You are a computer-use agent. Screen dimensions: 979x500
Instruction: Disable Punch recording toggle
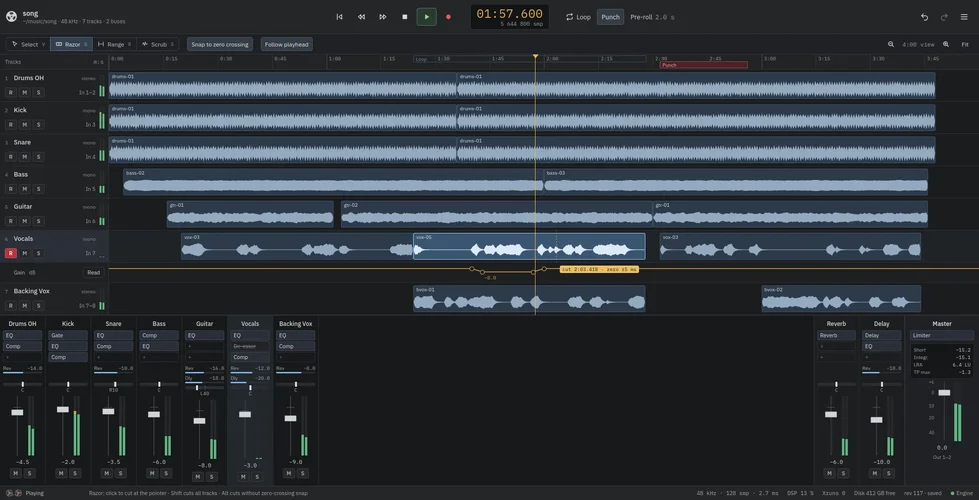click(x=610, y=17)
